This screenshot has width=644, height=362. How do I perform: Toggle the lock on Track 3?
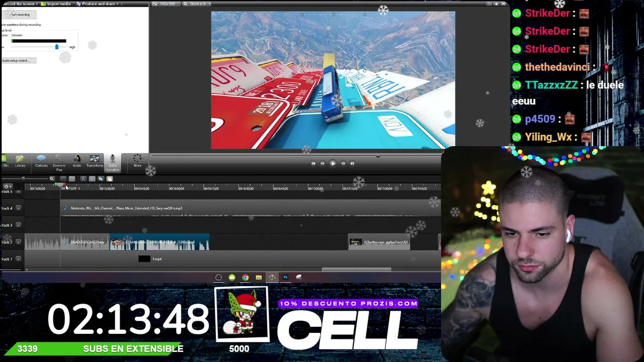19,225
